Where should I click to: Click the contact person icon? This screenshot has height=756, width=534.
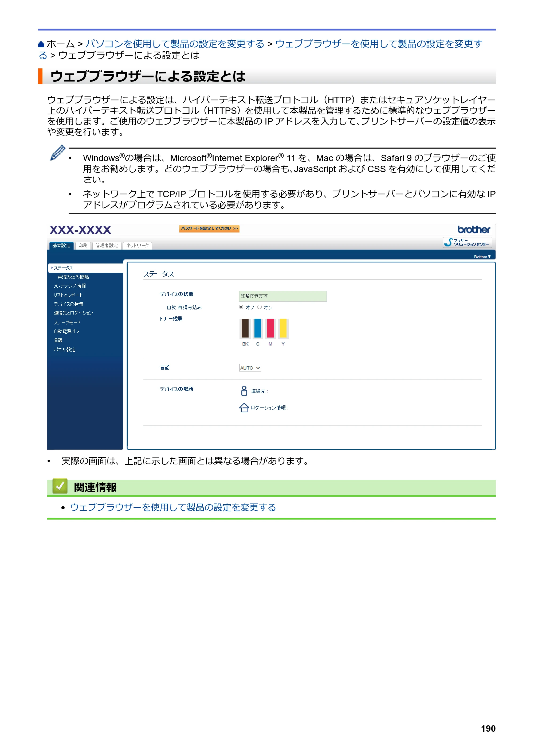click(x=244, y=391)
